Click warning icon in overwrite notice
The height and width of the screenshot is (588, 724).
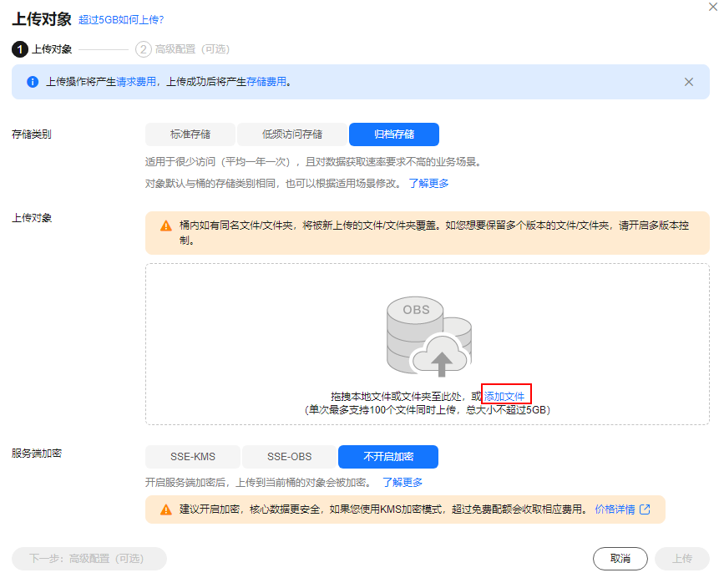[166, 226]
